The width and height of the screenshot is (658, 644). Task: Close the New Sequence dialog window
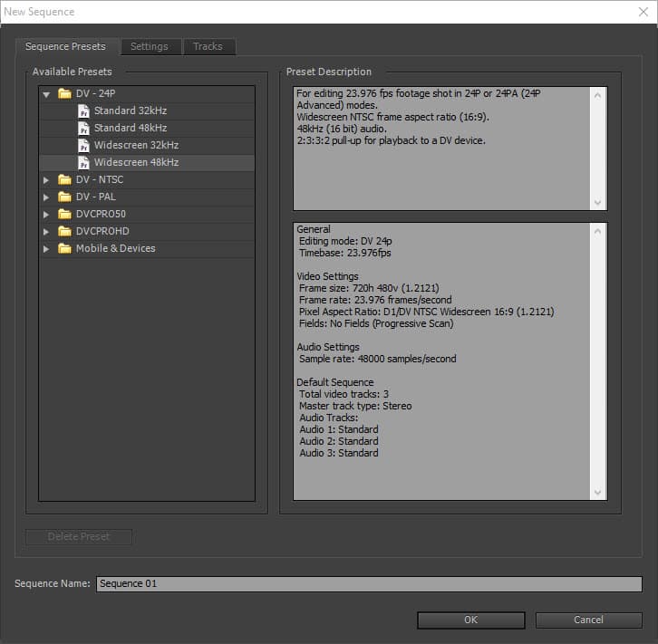tap(643, 12)
